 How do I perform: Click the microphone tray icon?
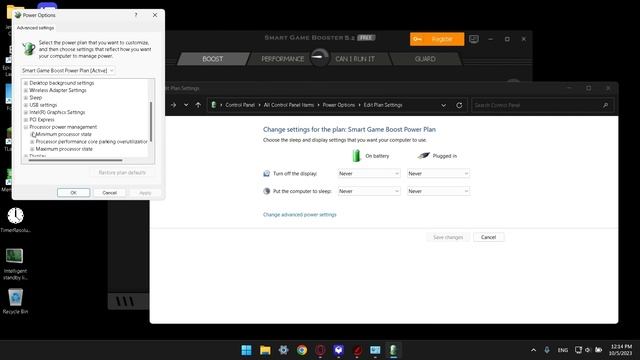click(x=547, y=350)
